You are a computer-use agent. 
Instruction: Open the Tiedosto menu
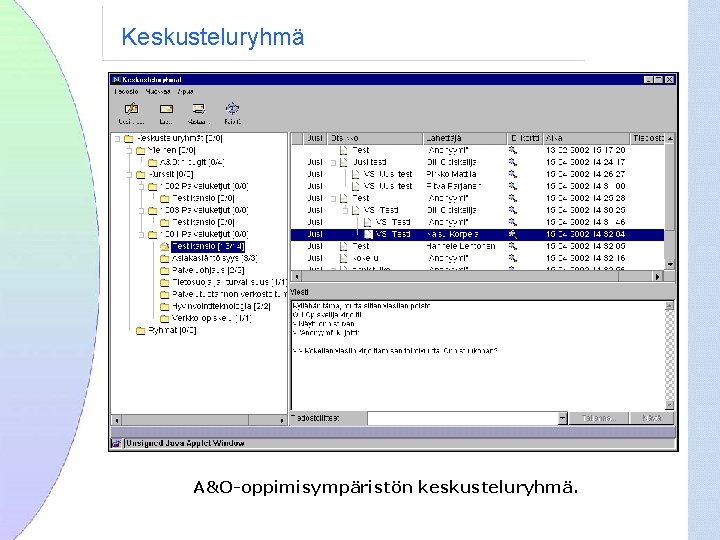point(126,91)
